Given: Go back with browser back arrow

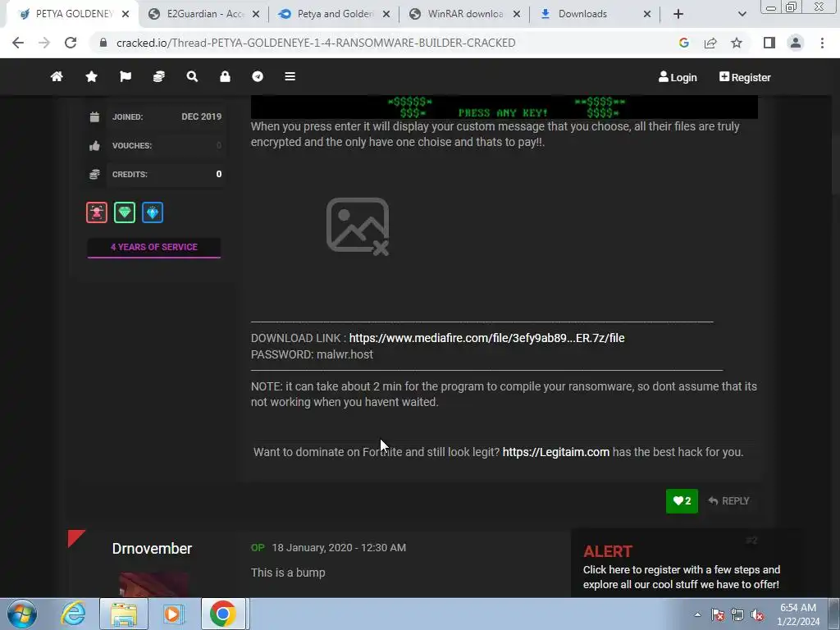Looking at the screenshot, I should pos(18,43).
